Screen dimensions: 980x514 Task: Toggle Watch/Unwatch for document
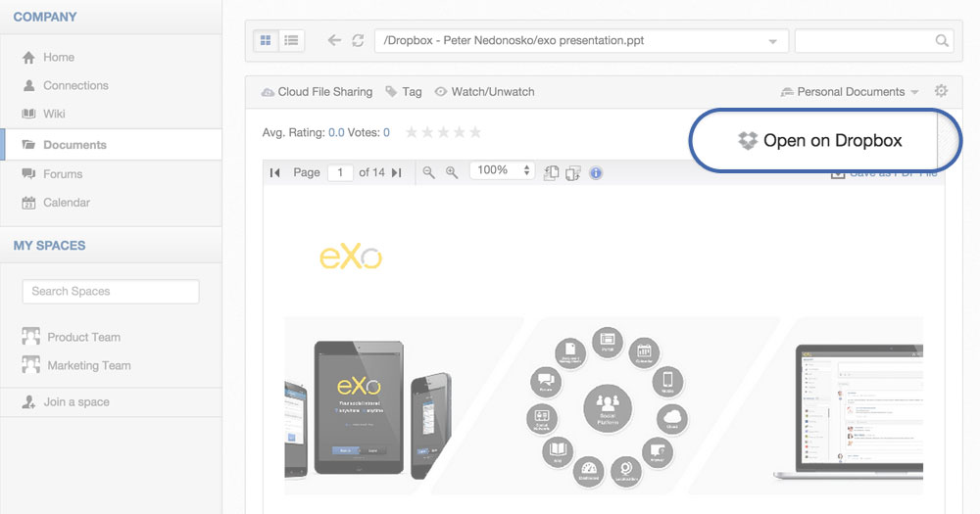(x=484, y=92)
